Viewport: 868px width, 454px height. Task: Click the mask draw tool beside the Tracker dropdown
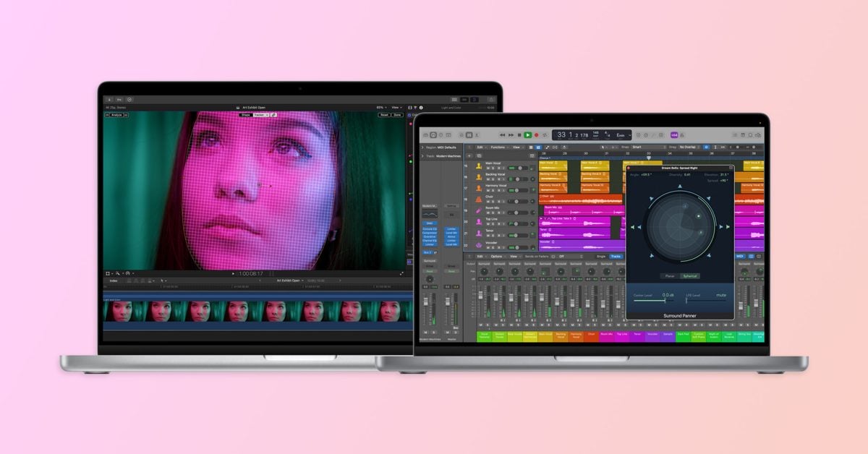(x=273, y=115)
